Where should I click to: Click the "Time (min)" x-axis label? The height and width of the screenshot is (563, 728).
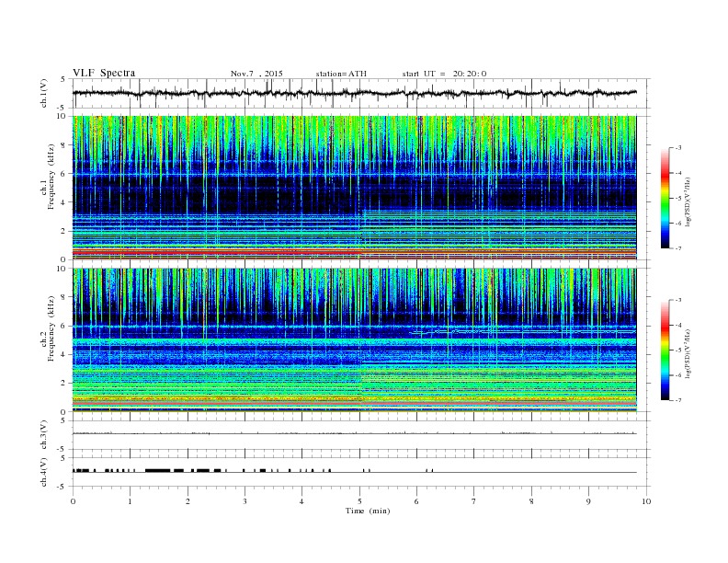(368, 511)
